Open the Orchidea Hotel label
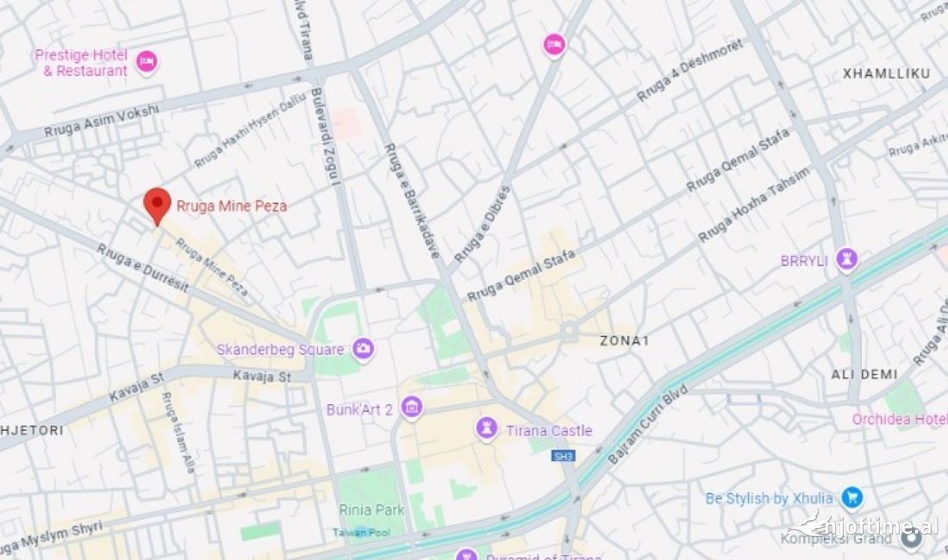 tap(900, 420)
